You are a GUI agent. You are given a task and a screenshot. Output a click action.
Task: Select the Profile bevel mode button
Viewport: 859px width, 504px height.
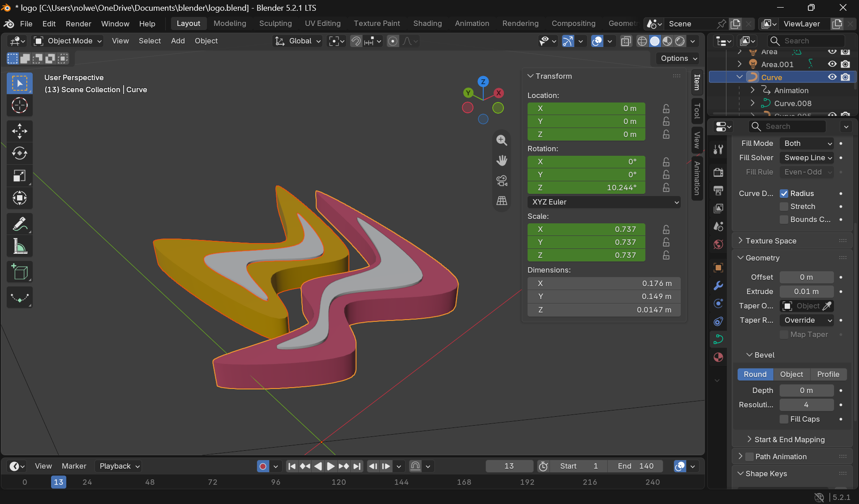[x=828, y=374]
